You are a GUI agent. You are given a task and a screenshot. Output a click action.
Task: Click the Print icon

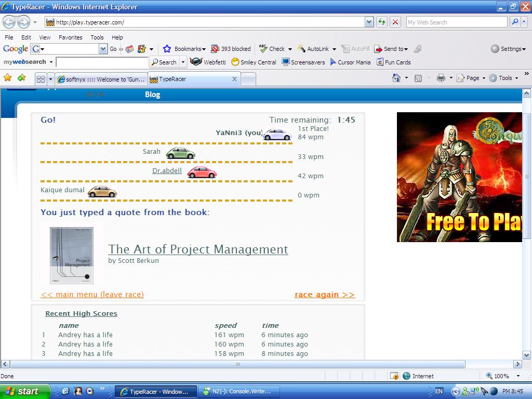(441, 78)
